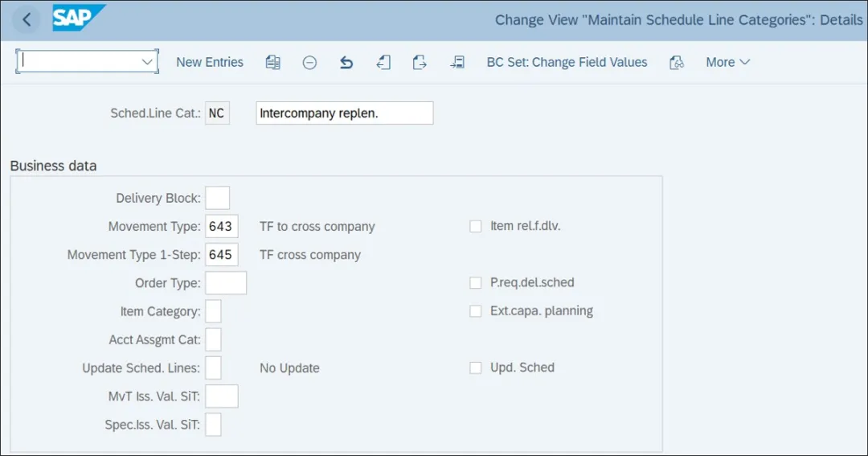Screen dimensions: 868x456
Task: Click the display/change glasses icon
Action: pos(677,62)
